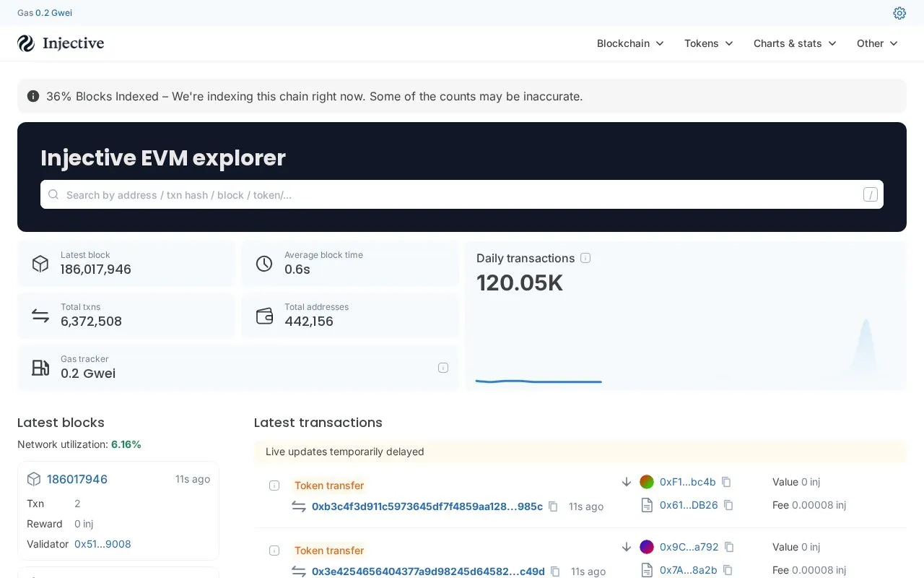Viewport: 924px width, 578px height.
Task: Open the Tokens dropdown menu
Action: (x=709, y=43)
